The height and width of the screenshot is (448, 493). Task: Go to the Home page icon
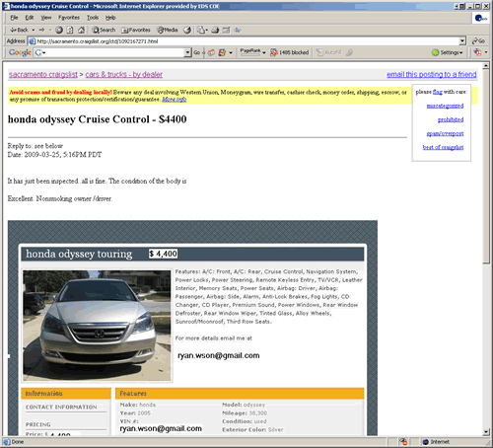(81, 30)
